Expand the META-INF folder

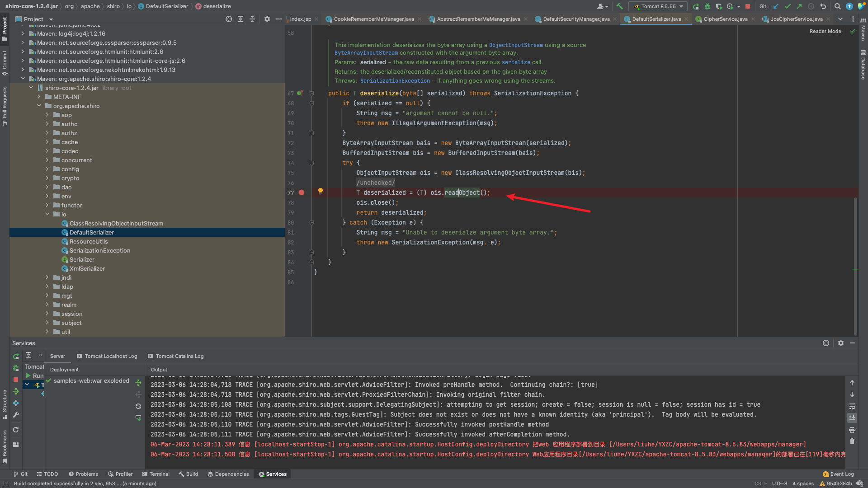coord(39,97)
